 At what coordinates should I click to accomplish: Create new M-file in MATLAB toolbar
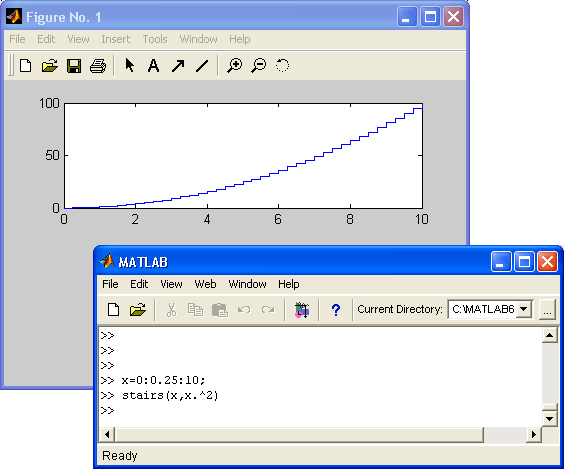tap(114, 310)
